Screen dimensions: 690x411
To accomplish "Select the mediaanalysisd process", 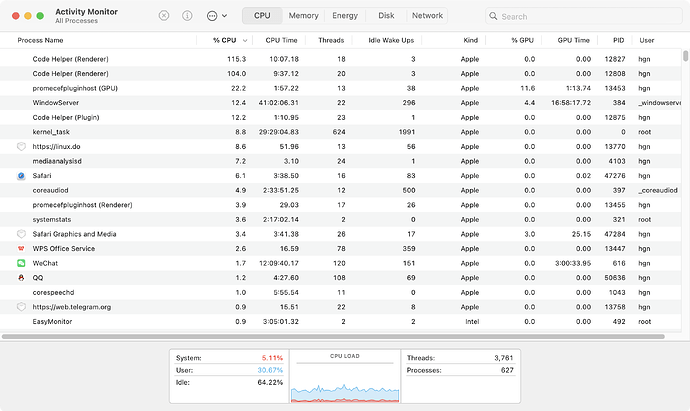I will 57,161.
